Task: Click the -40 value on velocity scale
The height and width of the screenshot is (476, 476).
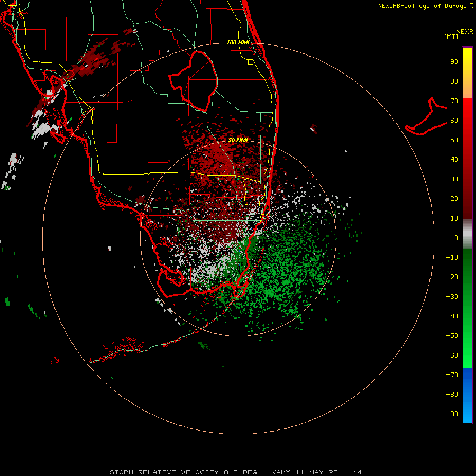Action: pos(452,316)
